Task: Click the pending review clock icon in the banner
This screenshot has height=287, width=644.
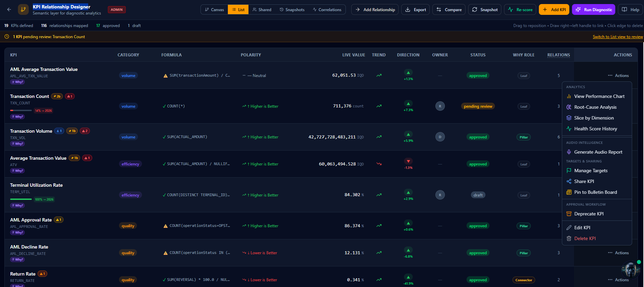Action: (x=7, y=36)
